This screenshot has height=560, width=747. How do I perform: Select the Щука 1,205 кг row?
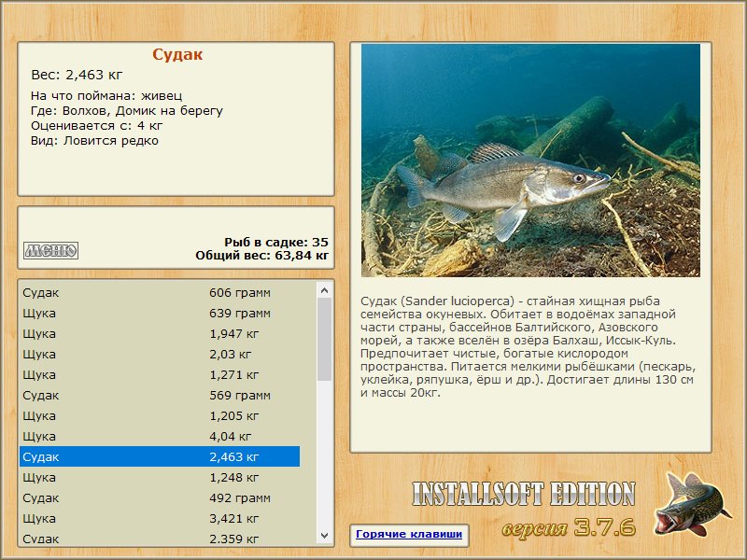point(160,415)
